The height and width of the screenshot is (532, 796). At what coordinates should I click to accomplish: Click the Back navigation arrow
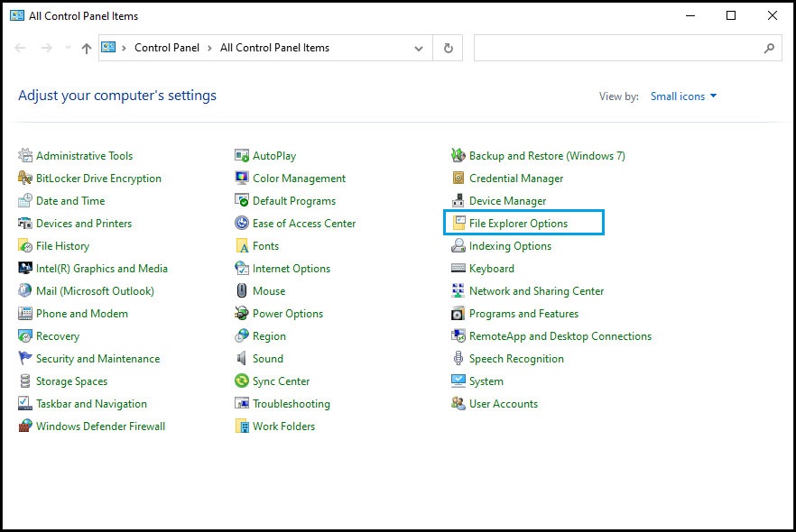tap(20, 48)
